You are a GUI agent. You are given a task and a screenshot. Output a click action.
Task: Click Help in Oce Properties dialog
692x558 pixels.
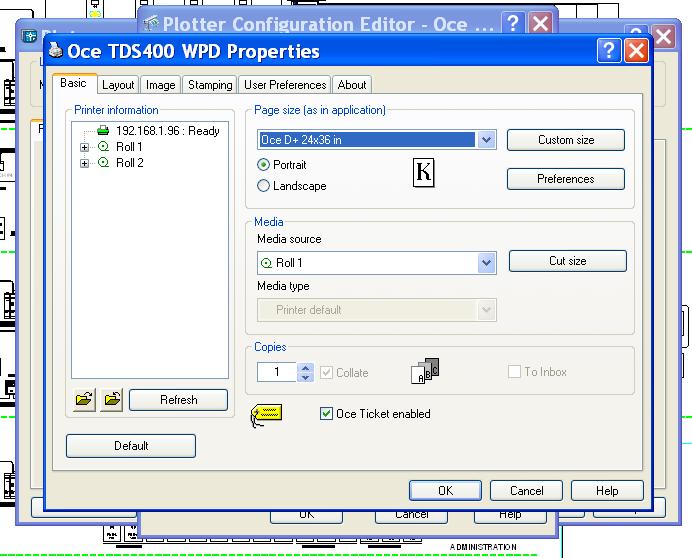click(607, 490)
